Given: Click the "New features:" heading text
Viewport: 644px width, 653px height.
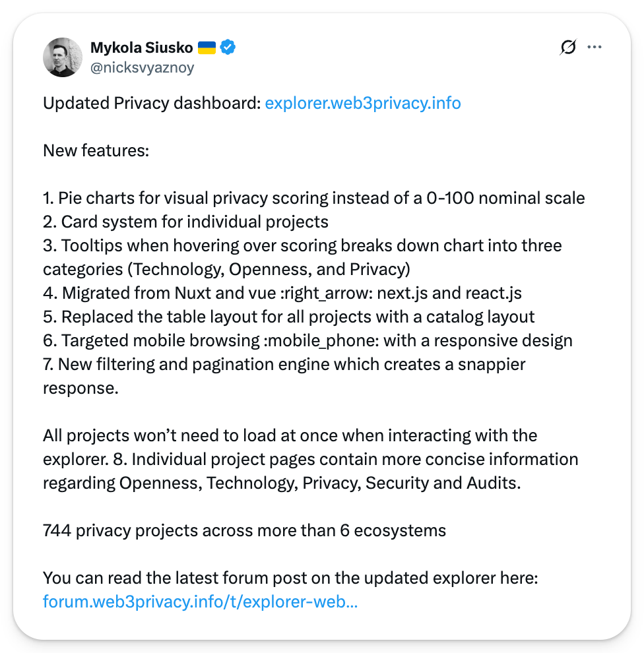Looking at the screenshot, I should coord(96,151).
